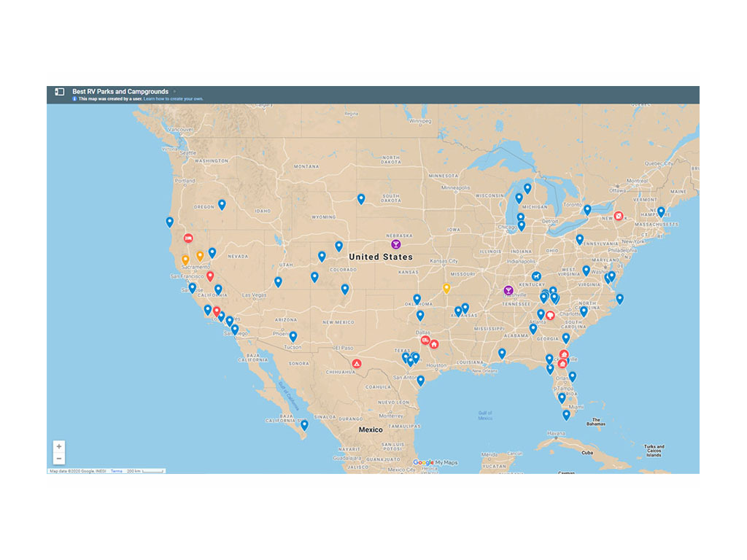The image size is (747, 560).
Task: Click the red tree marker near Charlotte
Action: click(x=549, y=314)
